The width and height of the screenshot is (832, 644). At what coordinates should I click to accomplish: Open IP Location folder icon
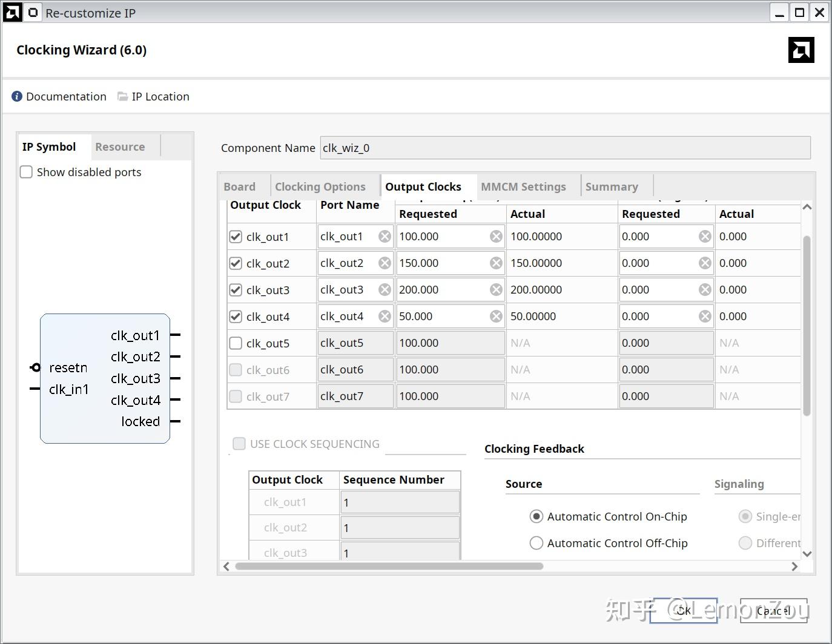[x=123, y=97]
